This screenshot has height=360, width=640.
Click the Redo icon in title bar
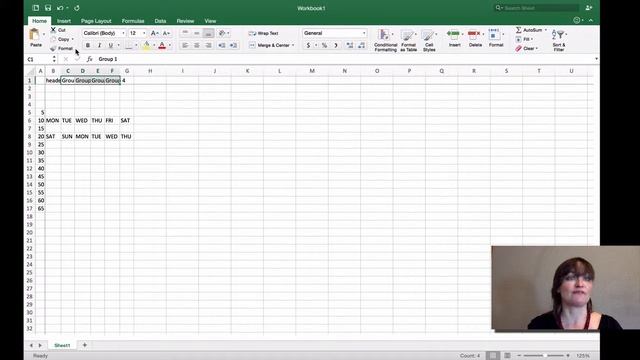[x=77, y=8]
